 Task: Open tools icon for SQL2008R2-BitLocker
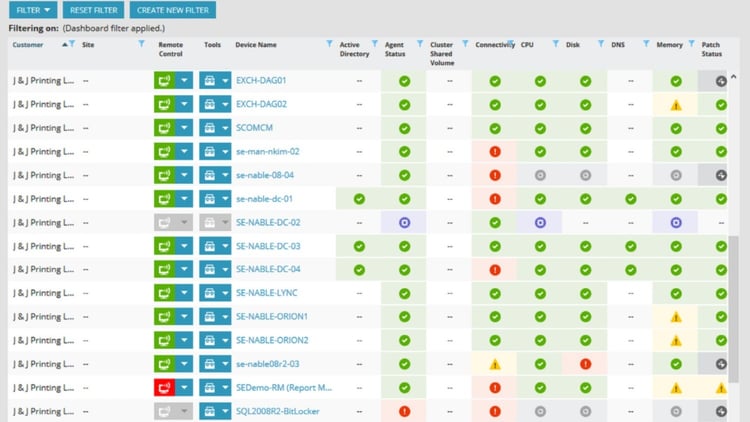(x=209, y=411)
